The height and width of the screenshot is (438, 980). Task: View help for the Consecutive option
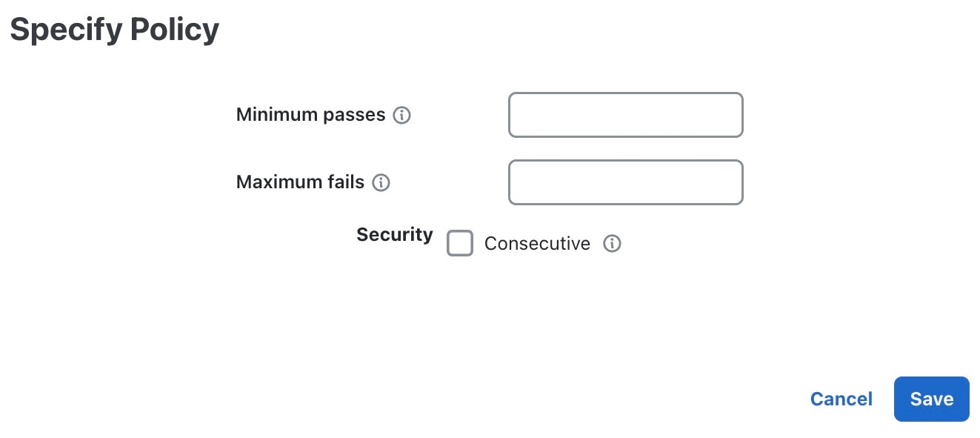612,243
